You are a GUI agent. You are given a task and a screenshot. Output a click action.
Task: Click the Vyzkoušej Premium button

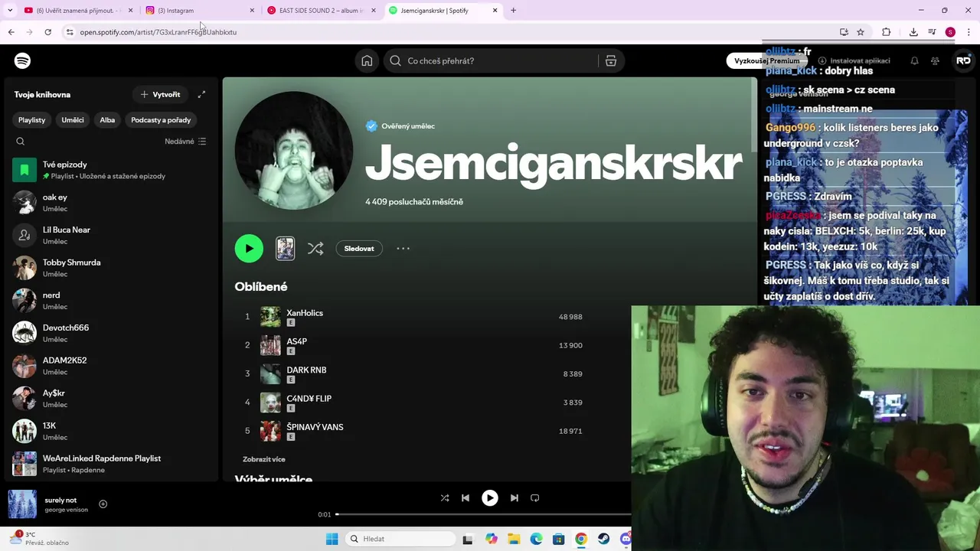[766, 60]
